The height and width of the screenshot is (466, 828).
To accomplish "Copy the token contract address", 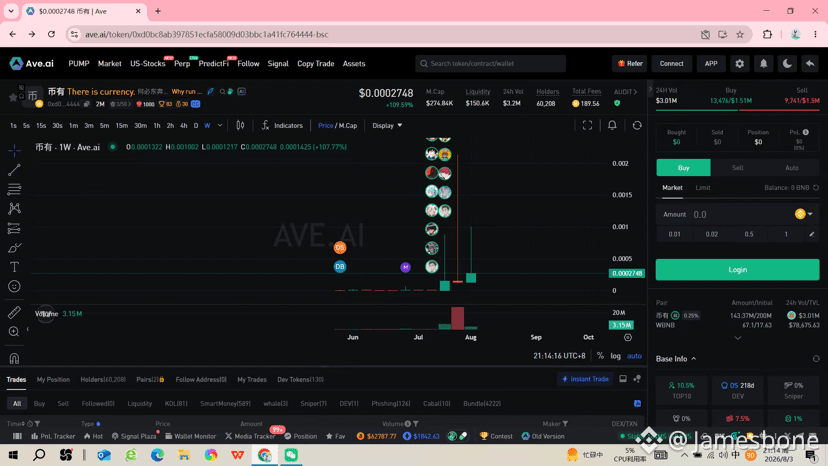I will click(x=87, y=104).
